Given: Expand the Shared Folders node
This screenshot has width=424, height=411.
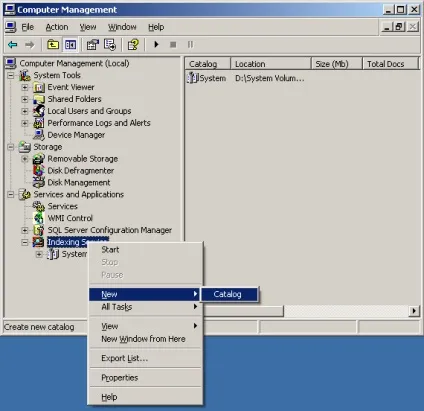Looking at the screenshot, I should click(25, 99).
